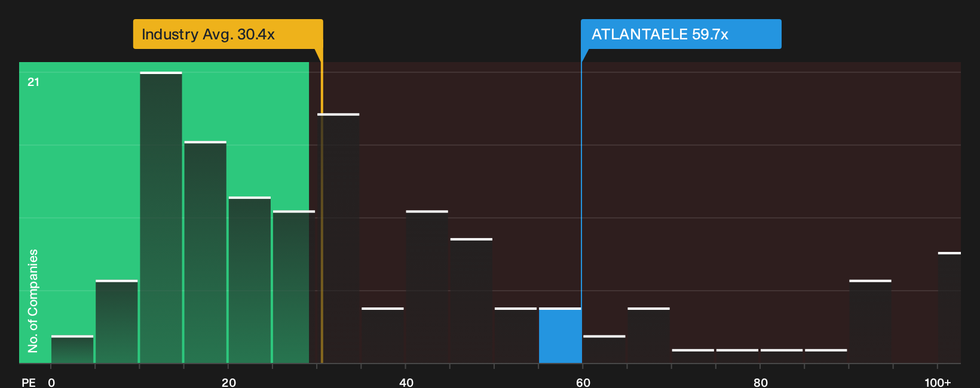This screenshot has height=388, width=980.
Task: Click the bar for PE range 20-25
Action: click(250, 280)
